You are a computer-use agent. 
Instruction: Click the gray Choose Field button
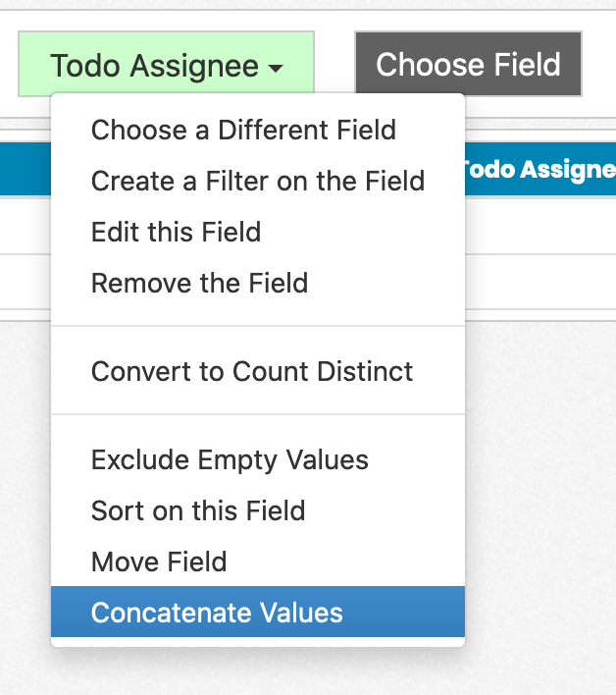tap(468, 64)
